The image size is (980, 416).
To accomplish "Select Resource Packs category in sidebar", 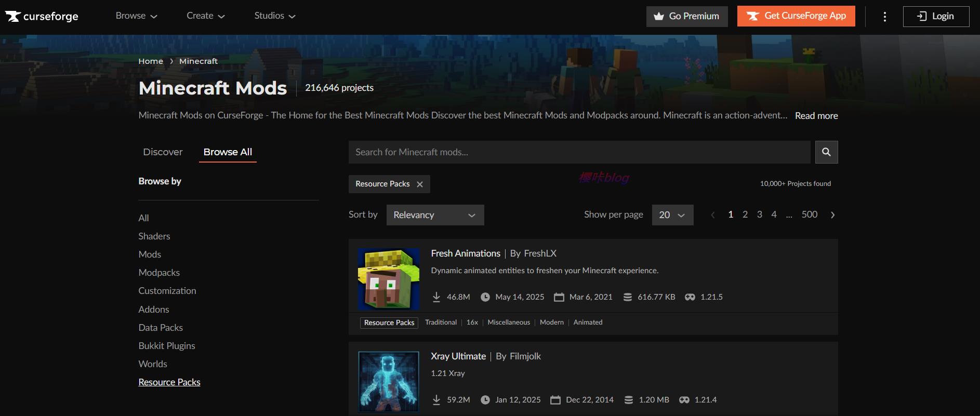I will (169, 382).
